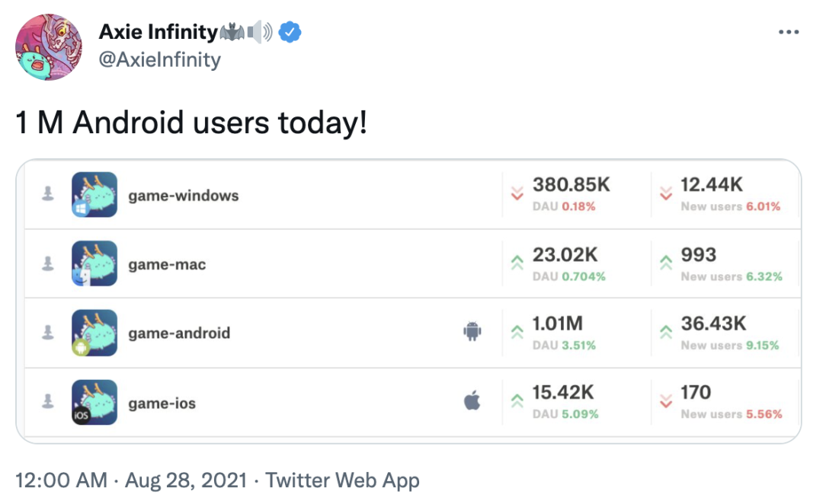The width and height of the screenshot is (823, 504).
Task: Select the game-android app icon
Action: pos(94,333)
